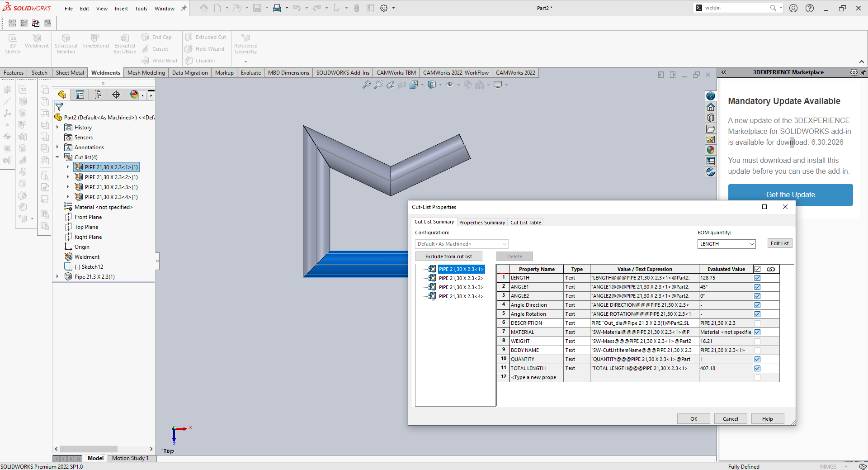The height and width of the screenshot is (470, 868).
Task: Expand the History node in the feature tree
Action: [57, 128]
